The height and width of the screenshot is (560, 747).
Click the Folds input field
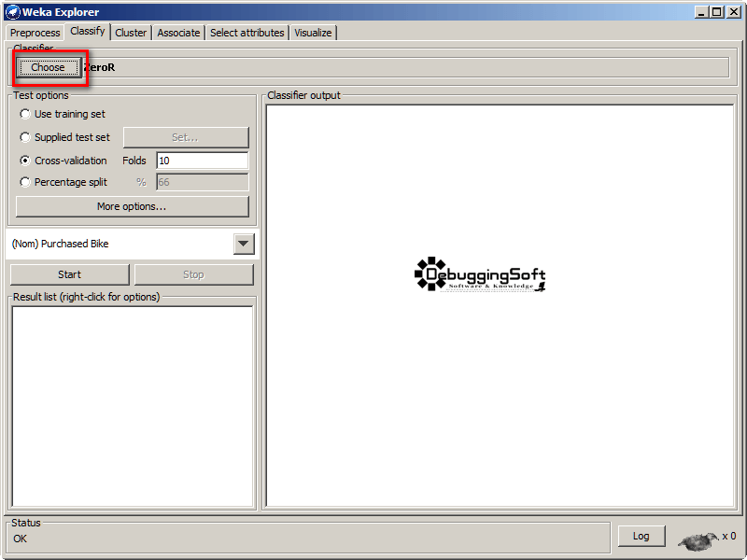[203, 161]
